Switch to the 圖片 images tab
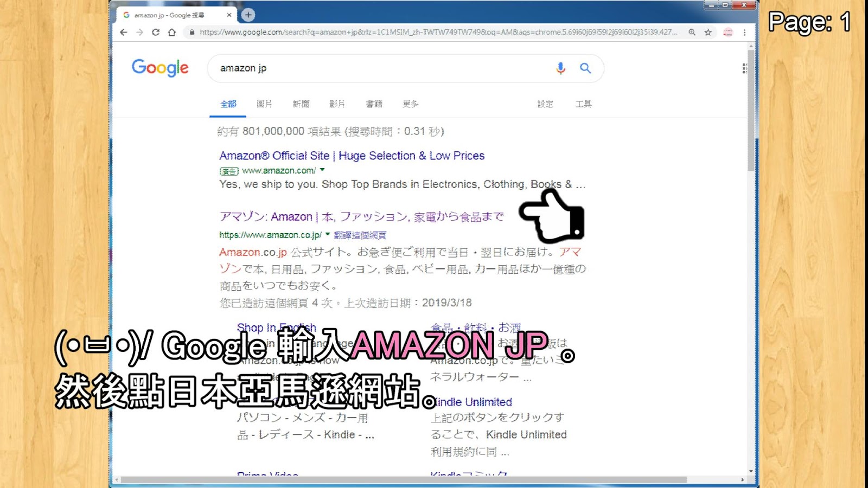The height and width of the screenshot is (488, 868). [264, 104]
